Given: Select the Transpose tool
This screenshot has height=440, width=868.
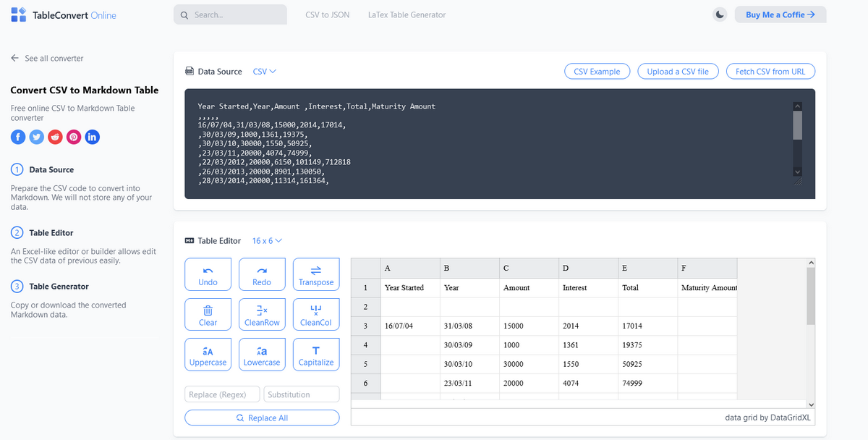Looking at the screenshot, I should click(x=316, y=274).
